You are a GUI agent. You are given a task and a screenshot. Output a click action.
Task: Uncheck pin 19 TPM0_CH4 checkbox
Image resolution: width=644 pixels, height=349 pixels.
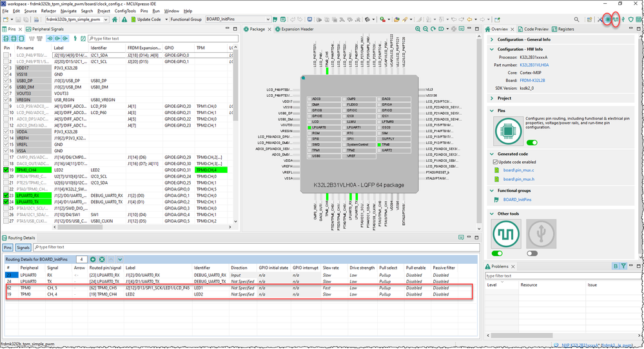click(x=6, y=170)
